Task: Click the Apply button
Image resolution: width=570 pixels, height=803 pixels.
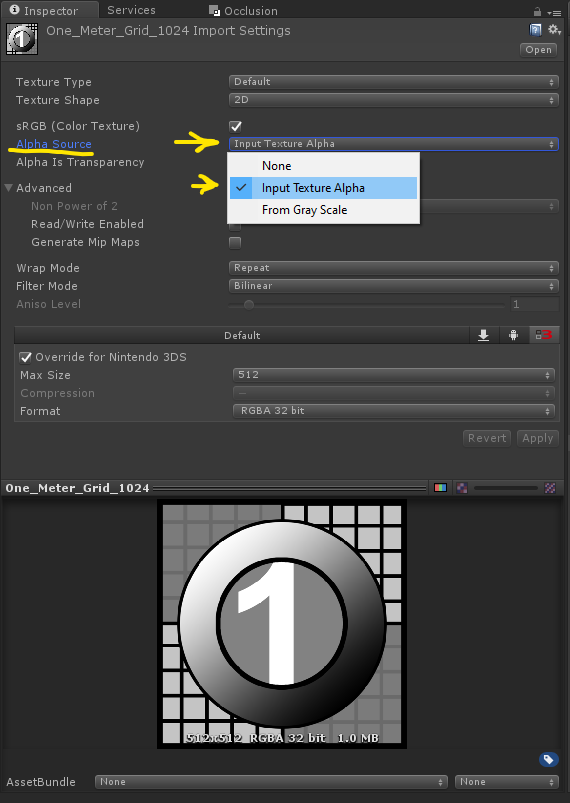Action: pos(538,438)
